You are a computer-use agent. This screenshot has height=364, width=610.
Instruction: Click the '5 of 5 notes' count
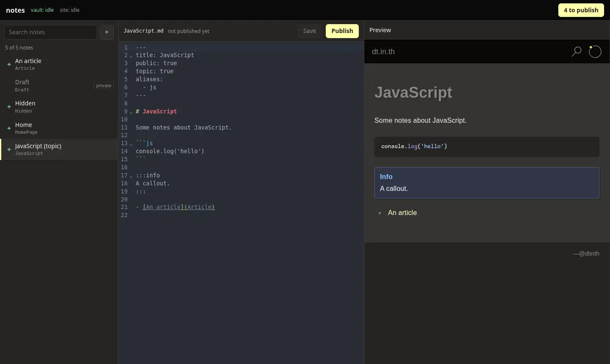coord(19,47)
